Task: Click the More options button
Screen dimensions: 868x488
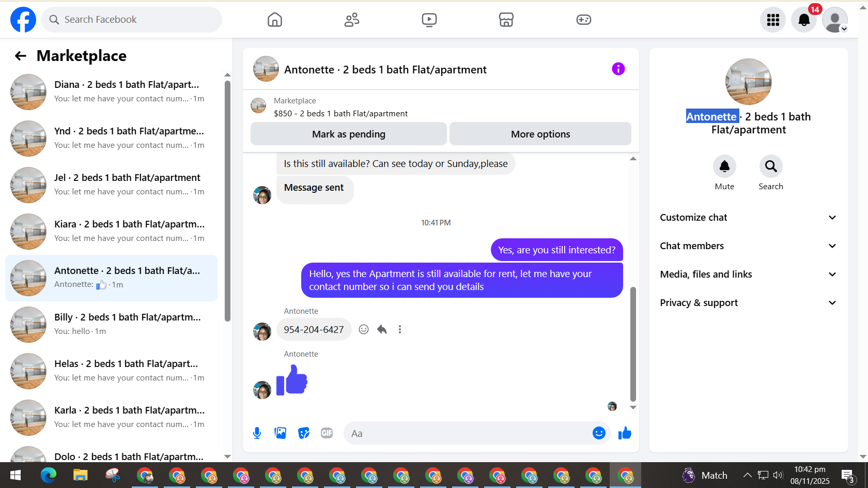Action: [x=540, y=134]
